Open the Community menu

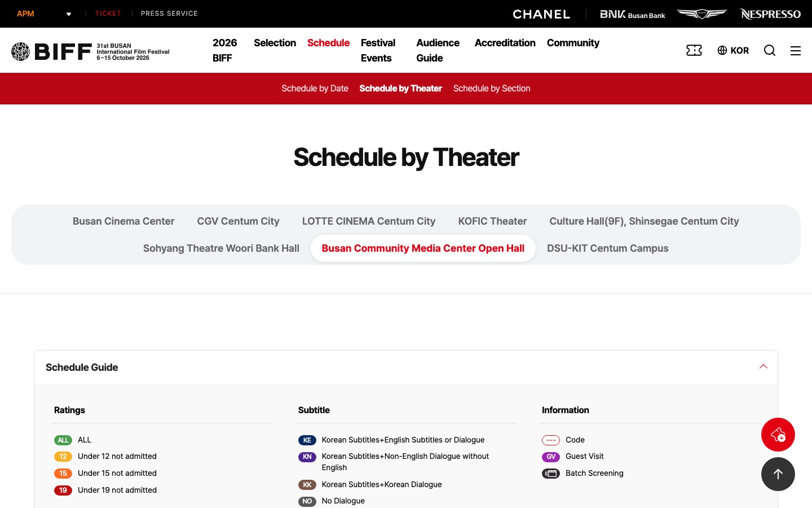573,43
